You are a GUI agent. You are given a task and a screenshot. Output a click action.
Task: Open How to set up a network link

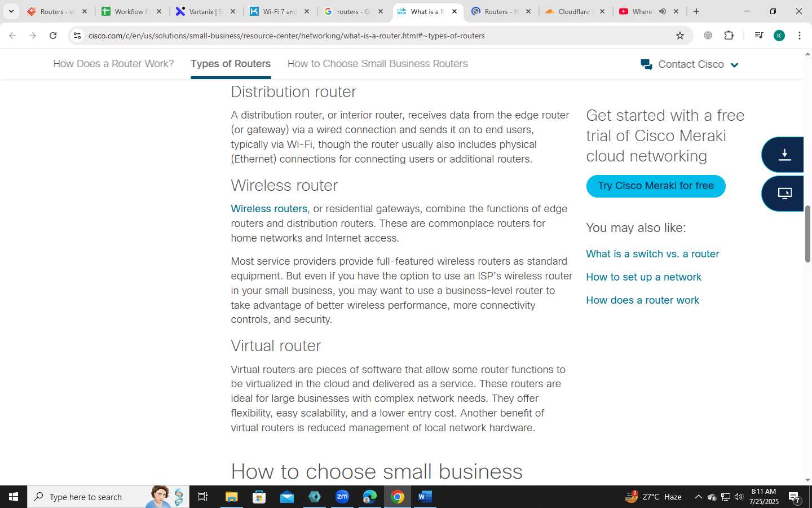pos(643,277)
